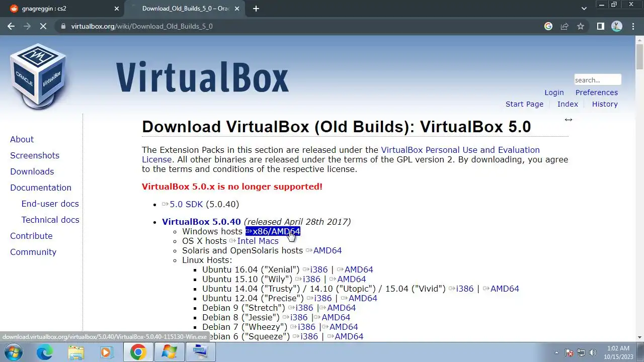The image size is (644, 362).
Task: Close the gnagreggin : cs2 tab
Action: [117, 9]
